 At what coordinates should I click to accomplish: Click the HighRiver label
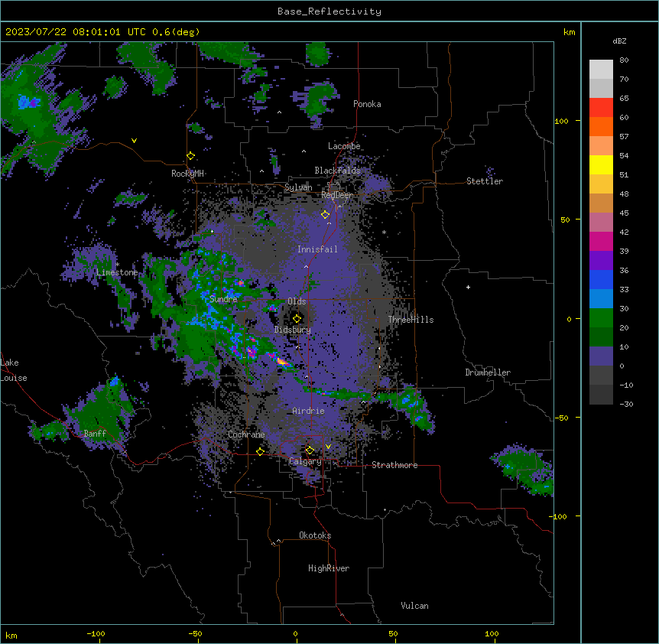coord(328,568)
